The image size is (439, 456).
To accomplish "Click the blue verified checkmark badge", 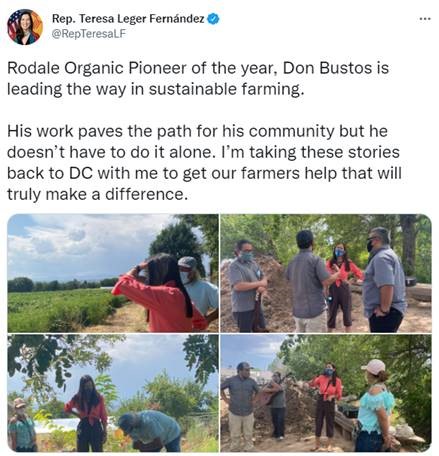I will point(213,19).
